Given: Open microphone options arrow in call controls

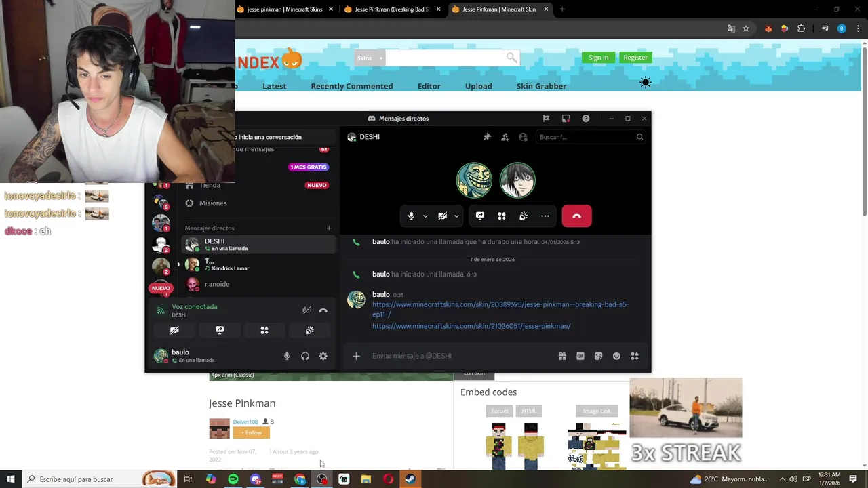Looking at the screenshot, I should pyautogui.click(x=425, y=216).
